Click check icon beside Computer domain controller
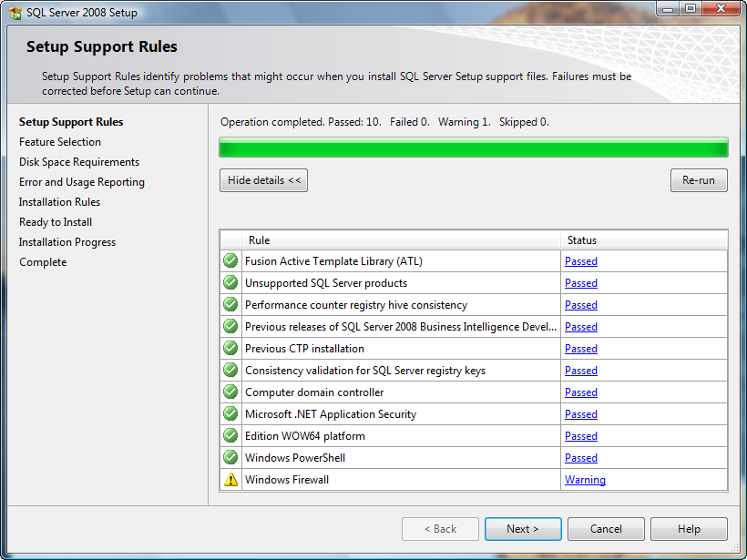 coord(230,392)
